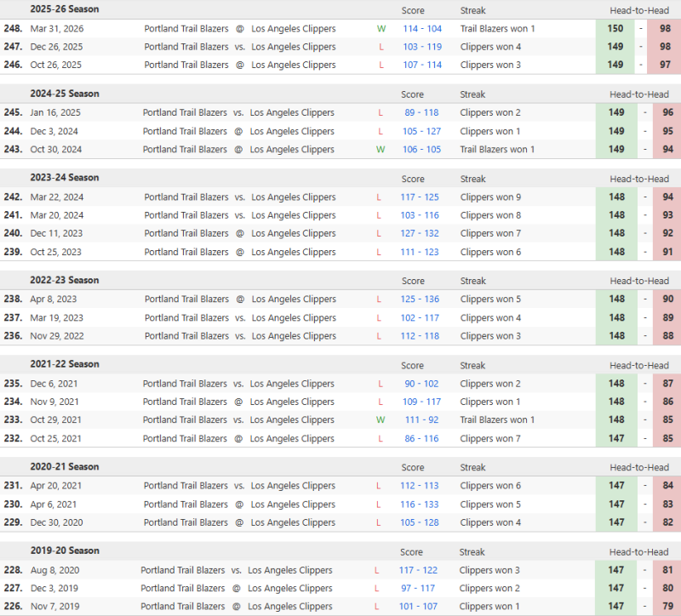Select the 2025-26 Season heading

tap(65, 9)
